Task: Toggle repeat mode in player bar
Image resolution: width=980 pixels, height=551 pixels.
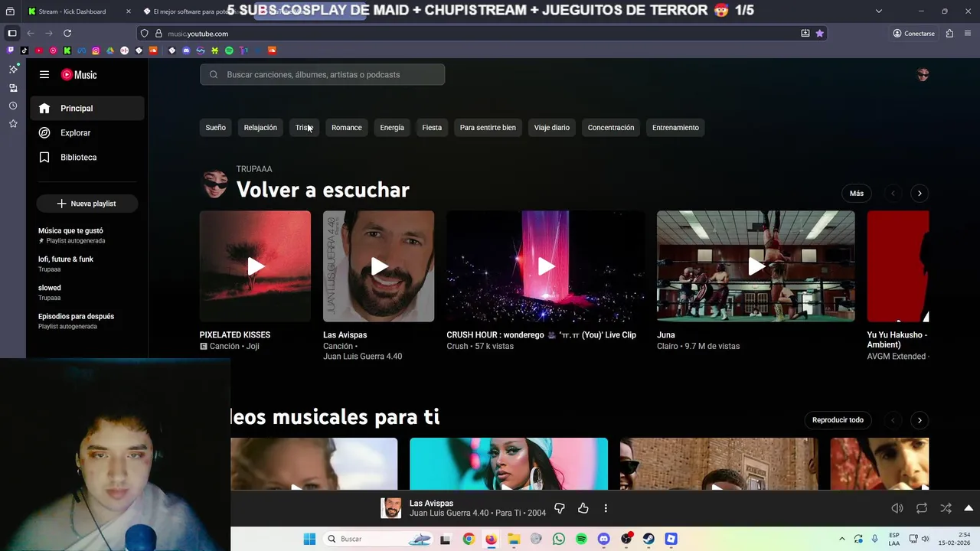Action: 922,508
